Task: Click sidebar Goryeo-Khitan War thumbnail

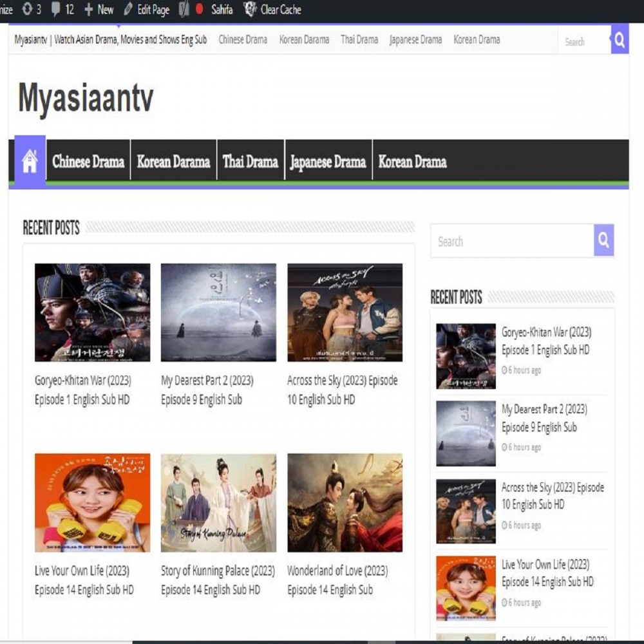Action: 466,356
